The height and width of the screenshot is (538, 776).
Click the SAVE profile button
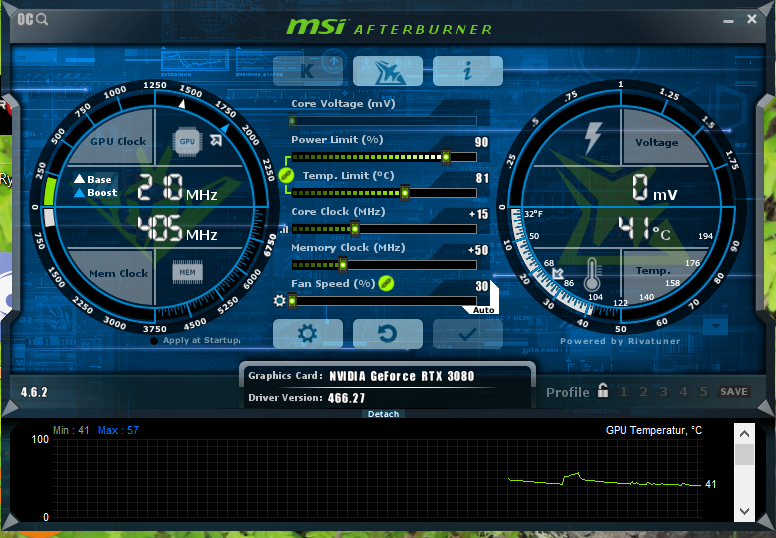click(x=734, y=391)
